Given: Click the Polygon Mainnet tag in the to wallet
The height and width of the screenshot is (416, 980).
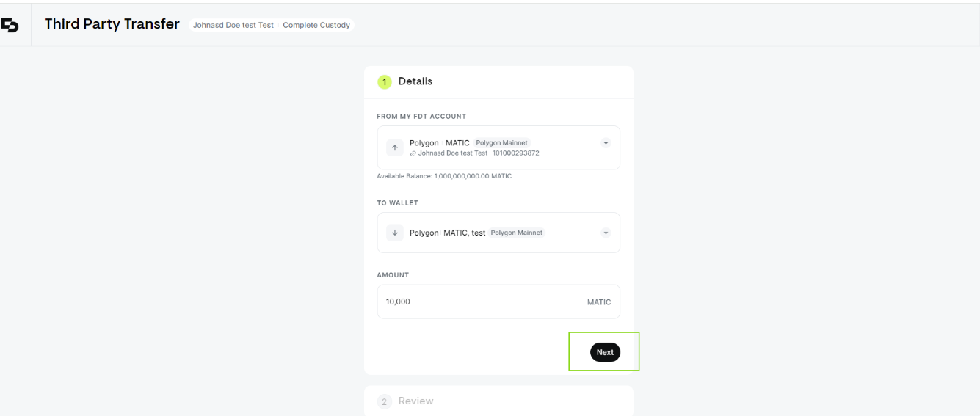Looking at the screenshot, I should (517, 233).
